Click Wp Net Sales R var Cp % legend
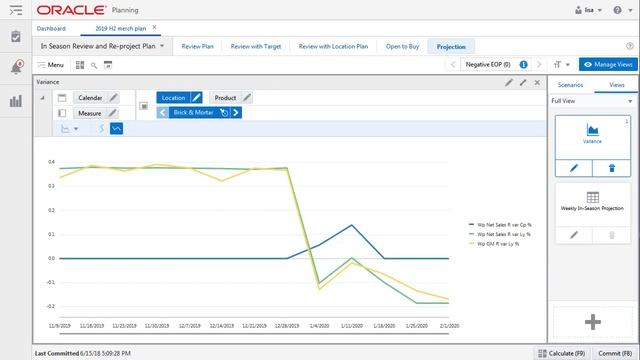This screenshot has width=640, height=360. point(500,225)
